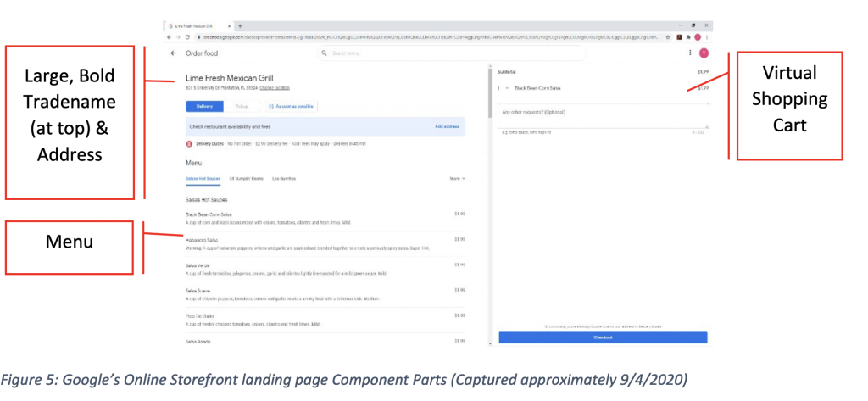This screenshot has width=868, height=401.
Task: Select the Delivery order option
Action: 204,106
